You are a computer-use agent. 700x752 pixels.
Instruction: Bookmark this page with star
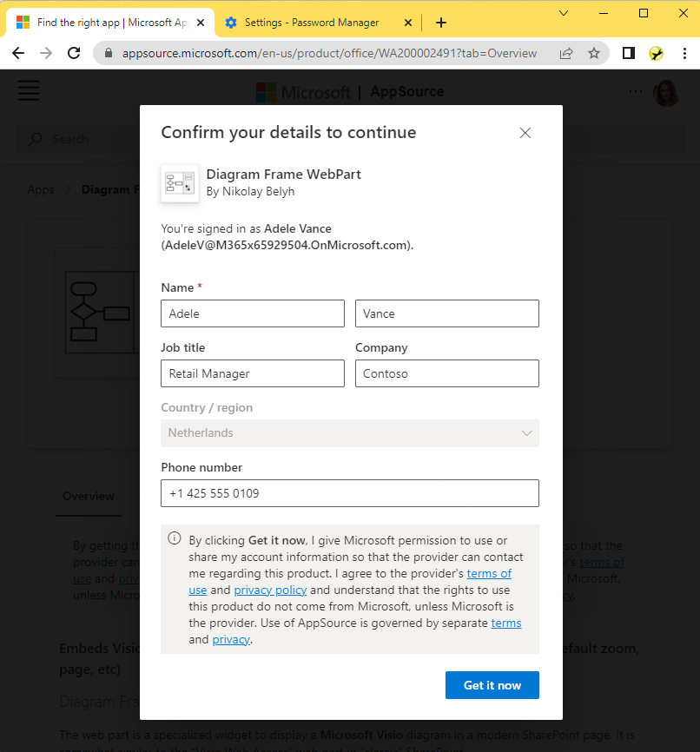pos(594,53)
